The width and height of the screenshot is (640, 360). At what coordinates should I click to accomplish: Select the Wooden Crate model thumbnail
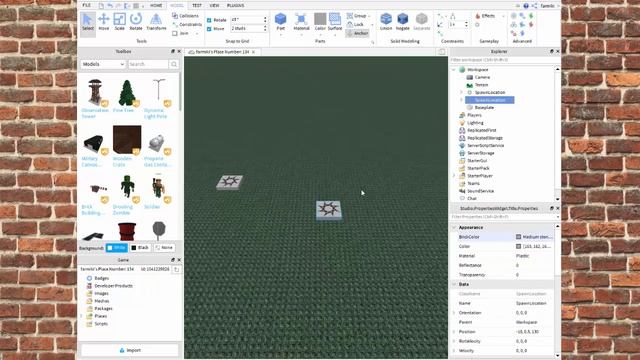click(127, 140)
